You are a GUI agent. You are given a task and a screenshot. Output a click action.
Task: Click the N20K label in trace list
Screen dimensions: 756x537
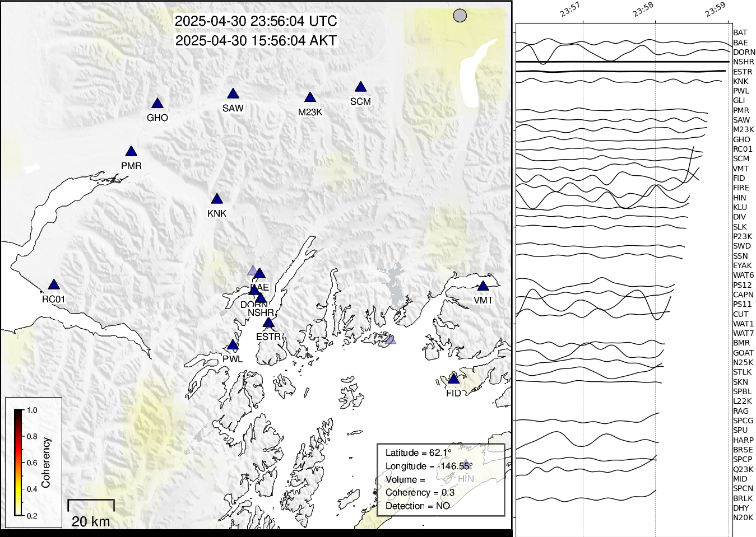coord(744,518)
